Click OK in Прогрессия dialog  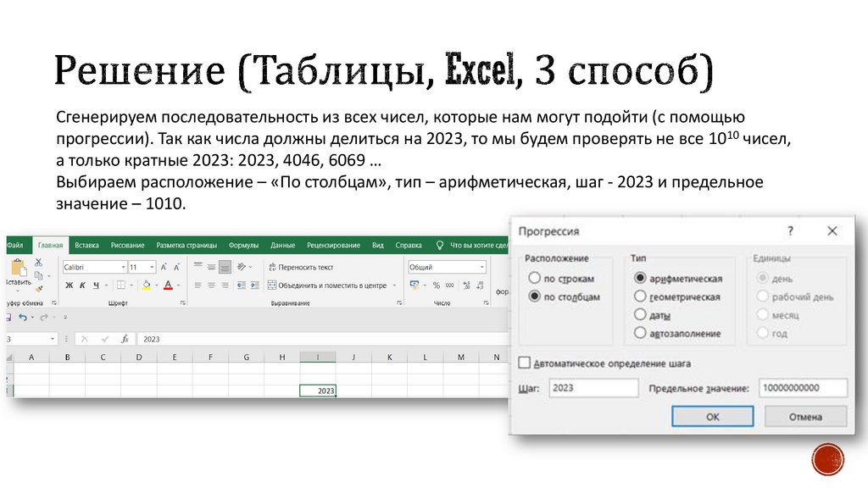[712, 417]
